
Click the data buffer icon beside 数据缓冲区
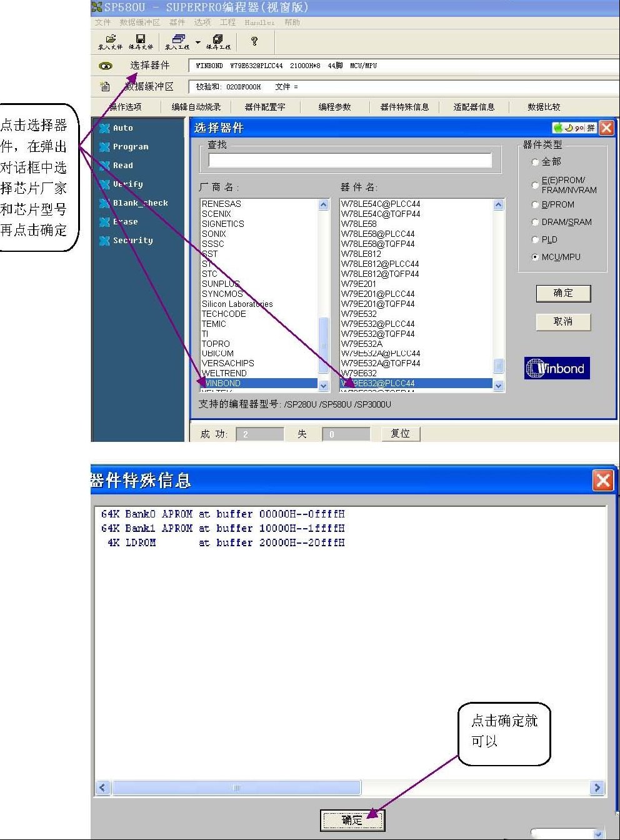click(105, 86)
